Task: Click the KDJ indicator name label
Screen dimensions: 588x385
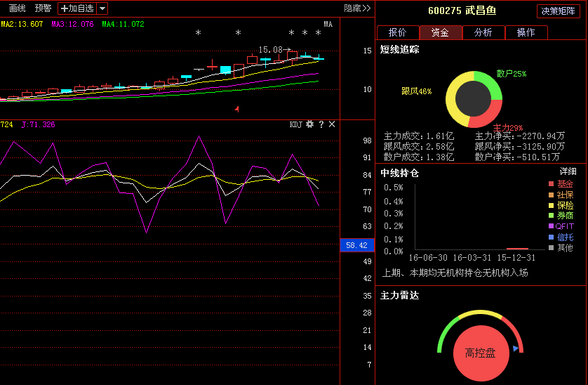Action: [x=295, y=124]
